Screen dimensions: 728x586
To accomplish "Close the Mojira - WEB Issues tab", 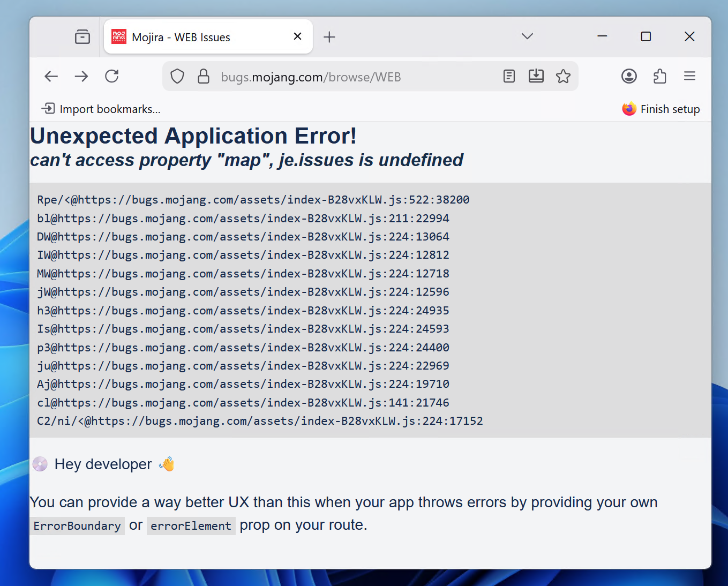I will point(298,36).
